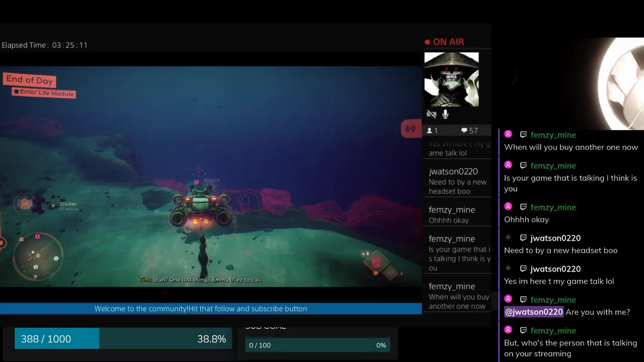Select the Enter Life Module objective
Screen dimensions: 644x362
(x=44, y=93)
